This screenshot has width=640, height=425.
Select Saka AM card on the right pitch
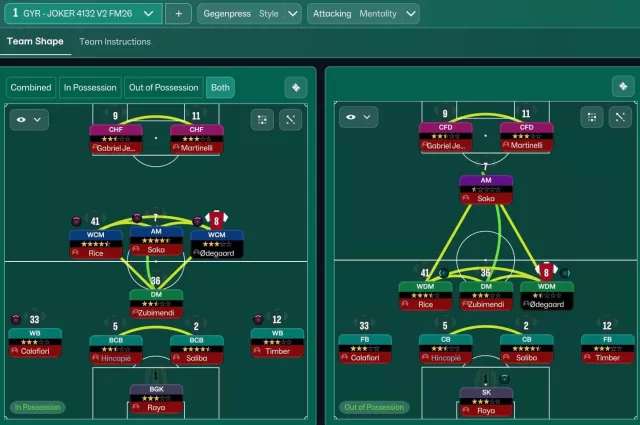pyautogui.click(x=486, y=189)
